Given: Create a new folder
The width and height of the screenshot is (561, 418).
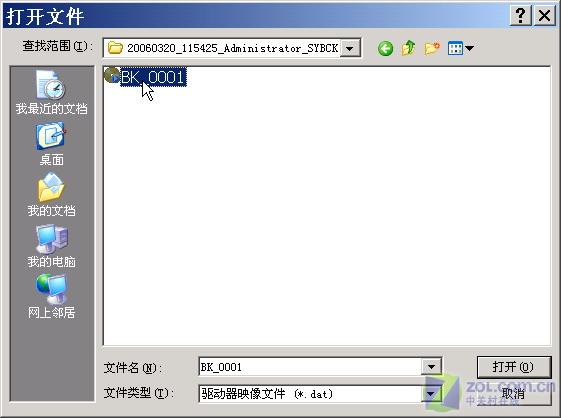Looking at the screenshot, I should tap(432, 48).
